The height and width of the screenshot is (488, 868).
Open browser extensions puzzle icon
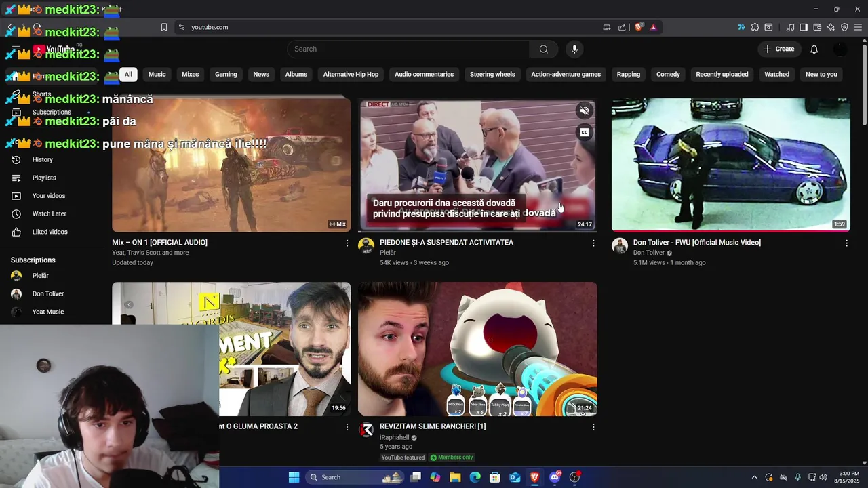point(755,27)
